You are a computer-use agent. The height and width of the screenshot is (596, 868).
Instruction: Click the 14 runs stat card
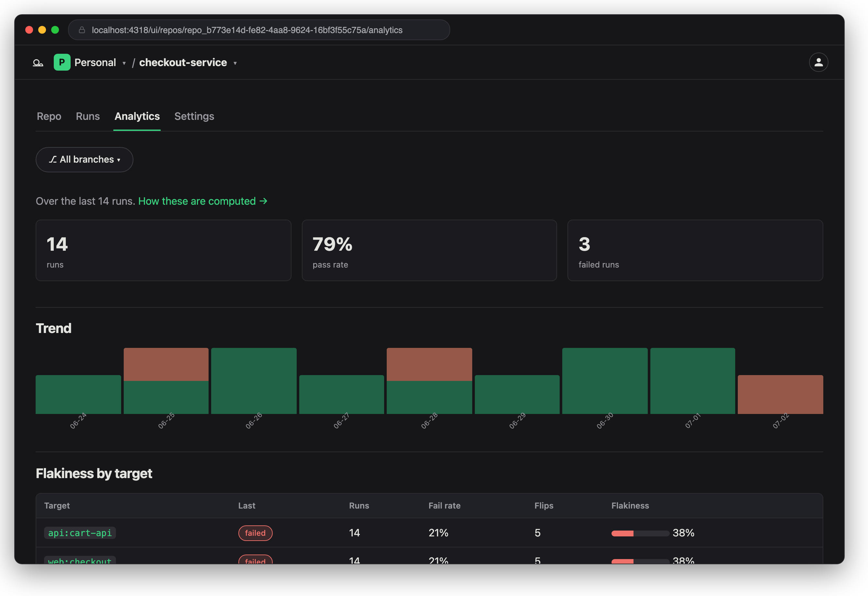(163, 250)
